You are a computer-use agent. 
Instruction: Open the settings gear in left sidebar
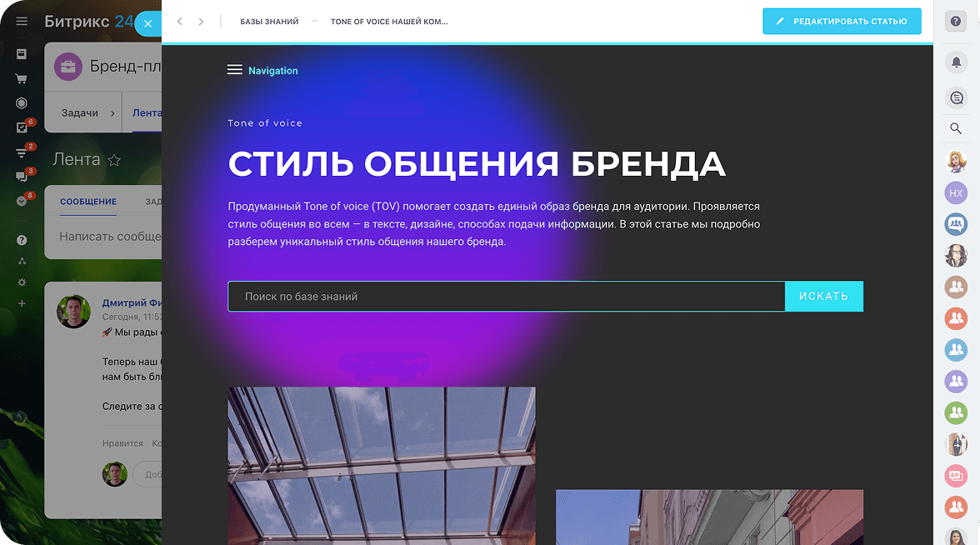coord(22,282)
